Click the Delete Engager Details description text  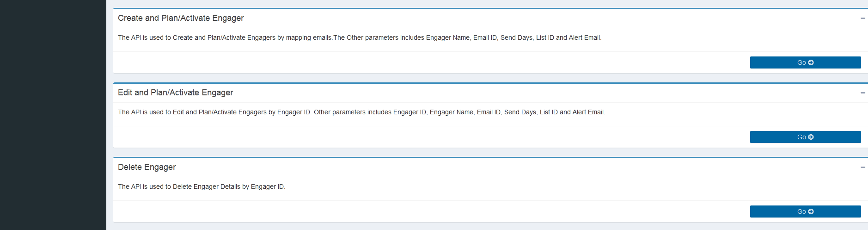pyautogui.click(x=202, y=186)
